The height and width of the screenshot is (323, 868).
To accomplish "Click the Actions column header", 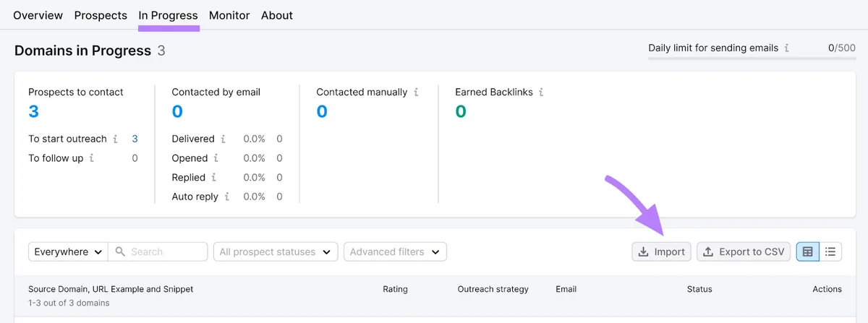I will (827, 289).
